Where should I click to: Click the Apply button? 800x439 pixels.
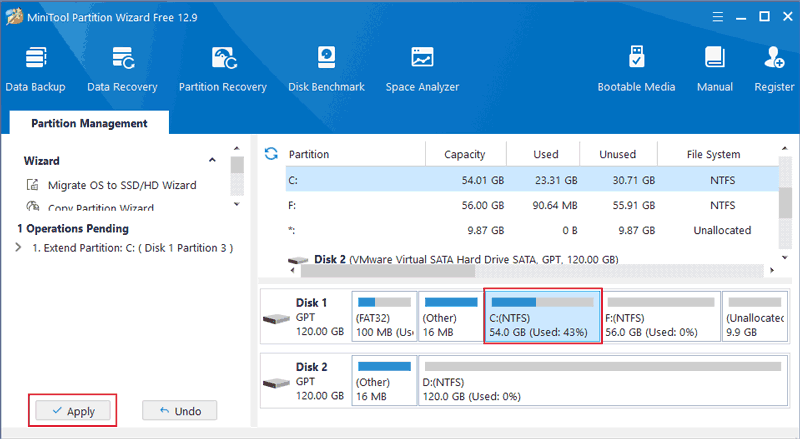(72, 411)
